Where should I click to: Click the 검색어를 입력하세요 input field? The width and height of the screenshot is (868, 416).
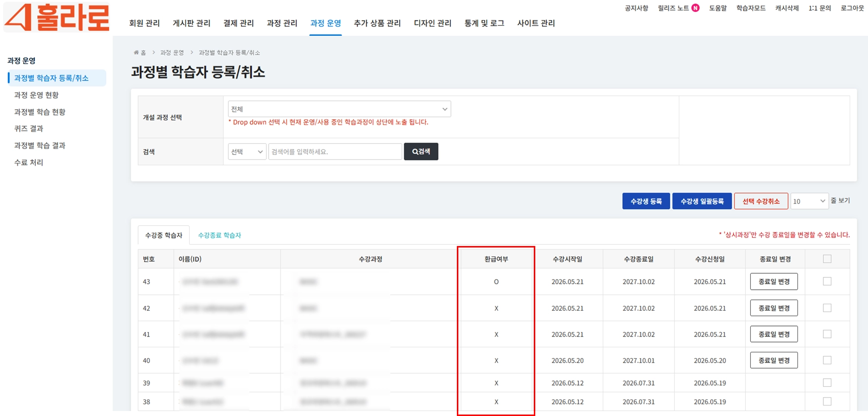335,152
